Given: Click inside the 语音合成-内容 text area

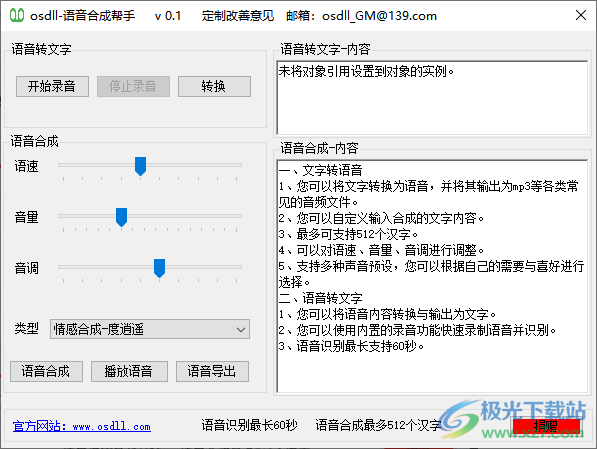Looking at the screenshot, I should (432, 276).
